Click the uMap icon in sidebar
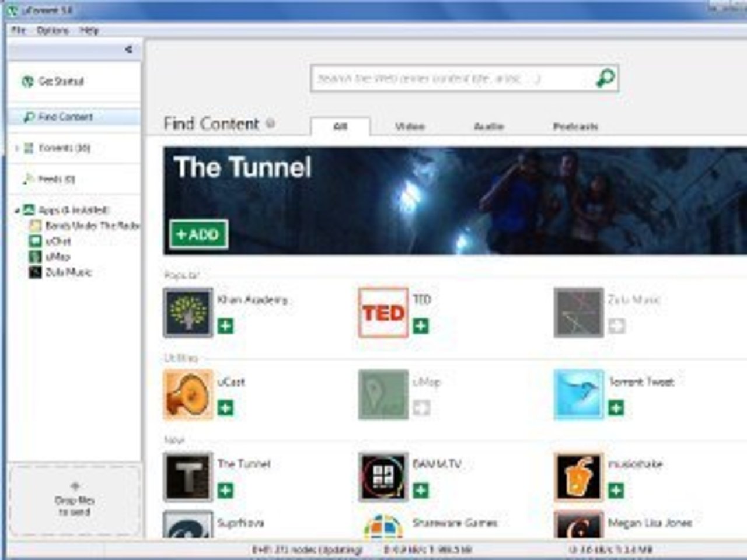This screenshot has width=747, height=560. click(x=35, y=257)
